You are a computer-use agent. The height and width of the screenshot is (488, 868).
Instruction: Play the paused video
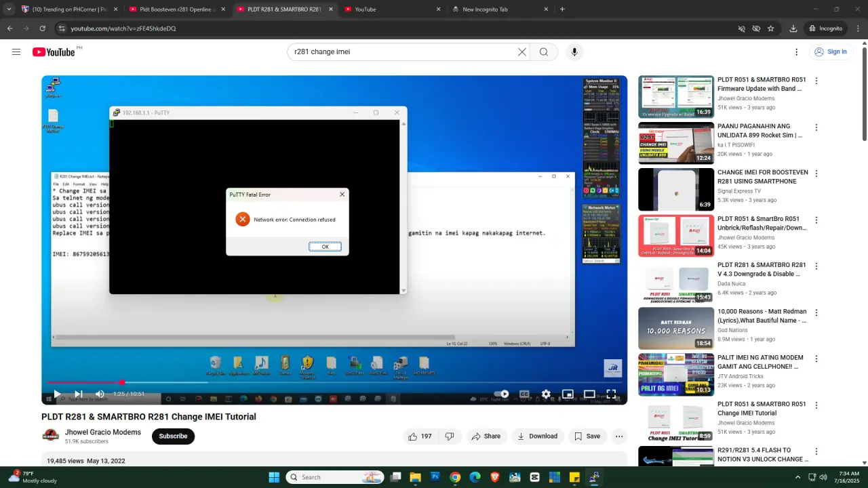pyautogui.click(x=57, y=394)
